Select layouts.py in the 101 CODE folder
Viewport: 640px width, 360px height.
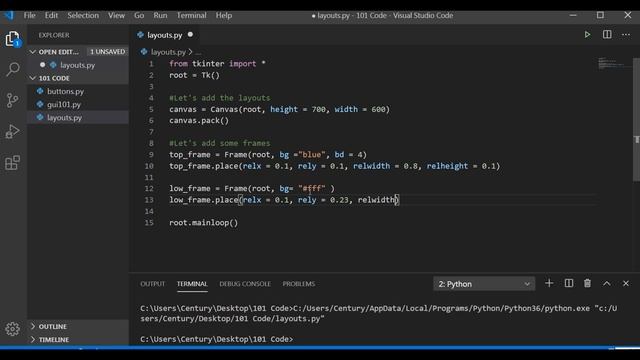tap(64, 118)
